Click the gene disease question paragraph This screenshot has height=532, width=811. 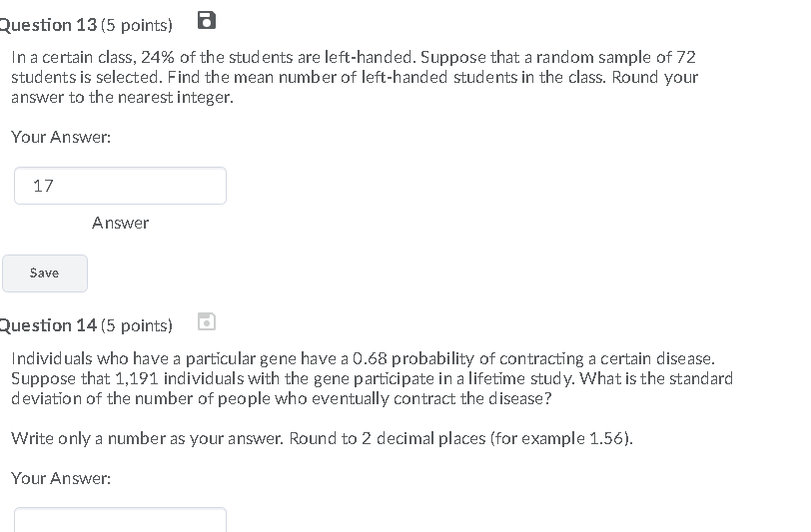[x=372, y=378]
